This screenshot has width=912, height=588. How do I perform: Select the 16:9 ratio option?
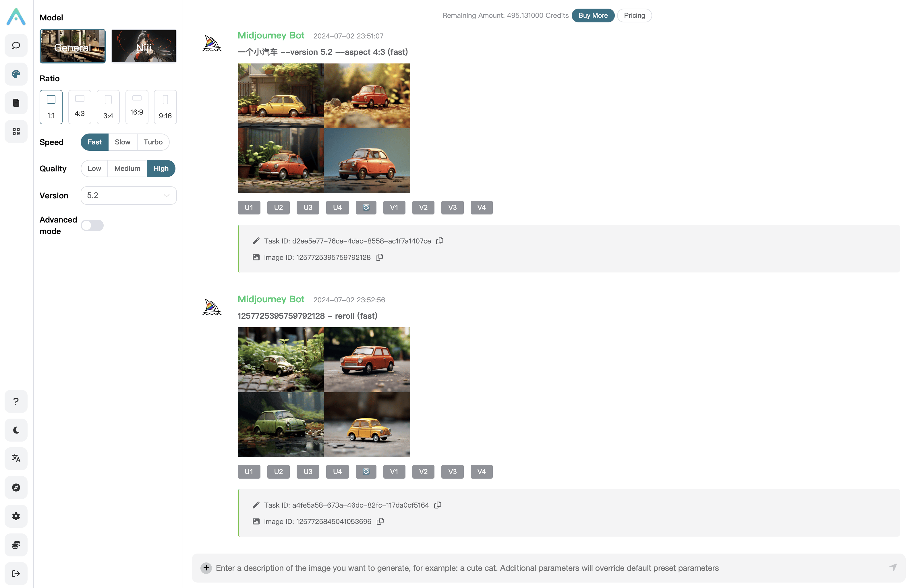137,107
